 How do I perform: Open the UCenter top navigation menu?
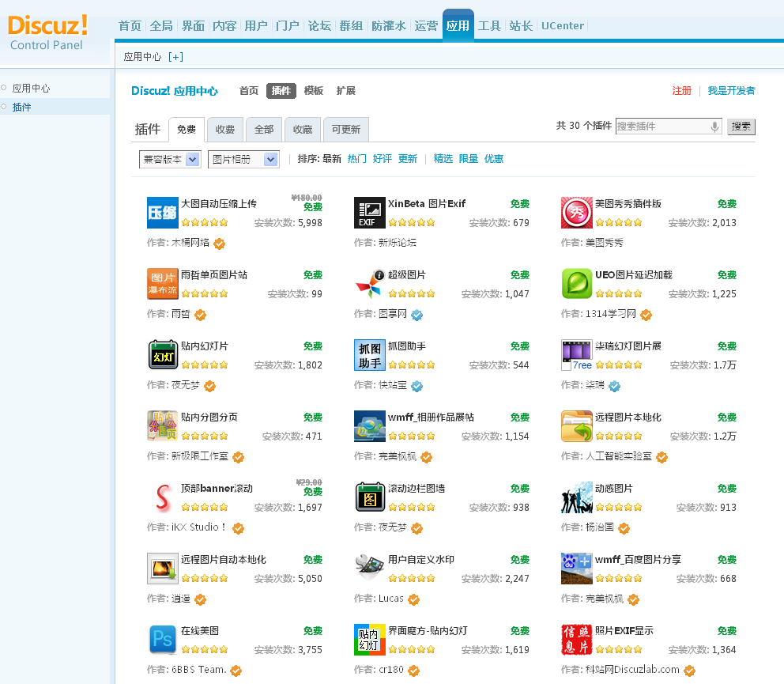[563, 25]
